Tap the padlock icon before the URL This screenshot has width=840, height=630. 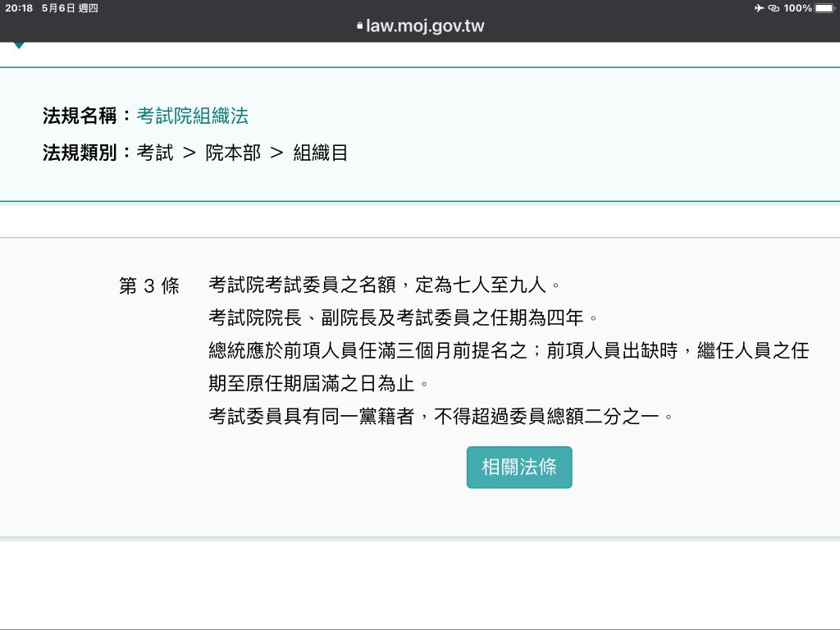(x=359, y=26)
